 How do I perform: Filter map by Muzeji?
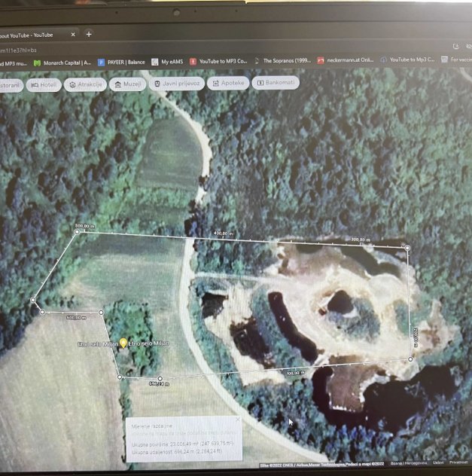click(x=127, y=84)
